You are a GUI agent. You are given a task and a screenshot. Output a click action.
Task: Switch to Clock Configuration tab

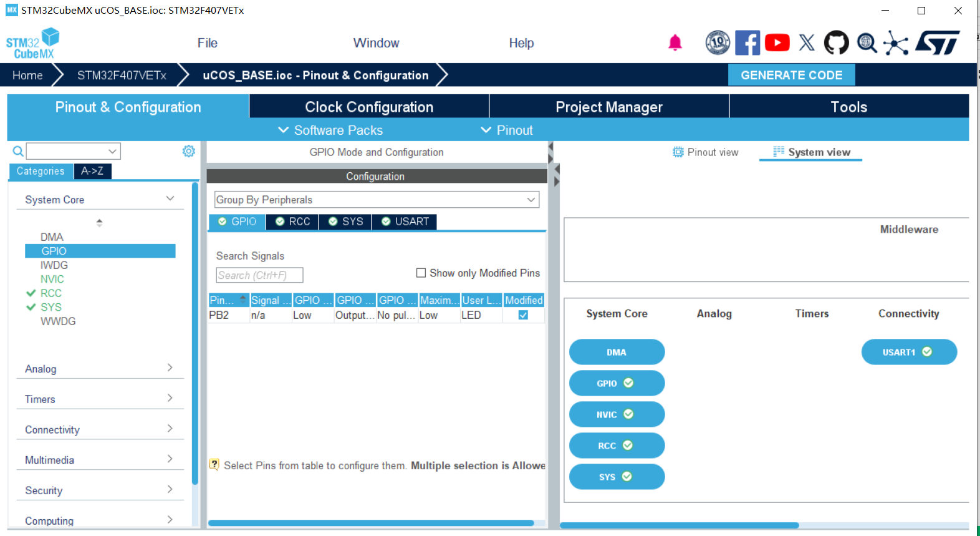(x=368, y=107)
